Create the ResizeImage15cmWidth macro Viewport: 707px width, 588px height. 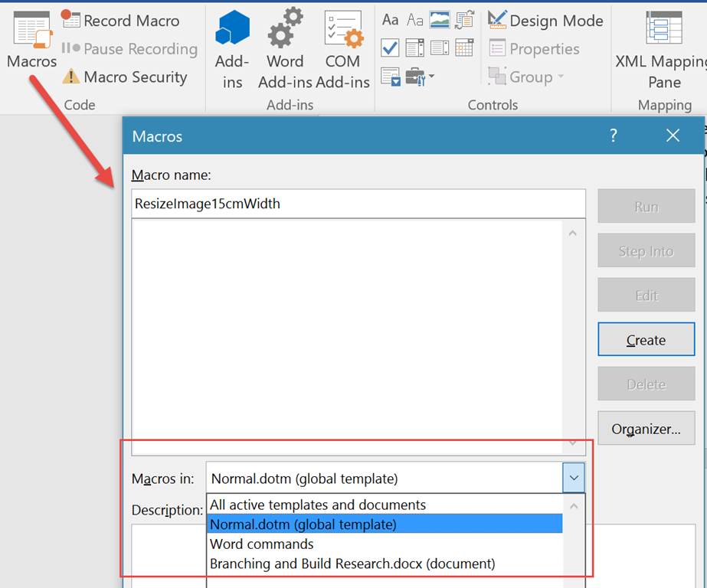[646, 339]
